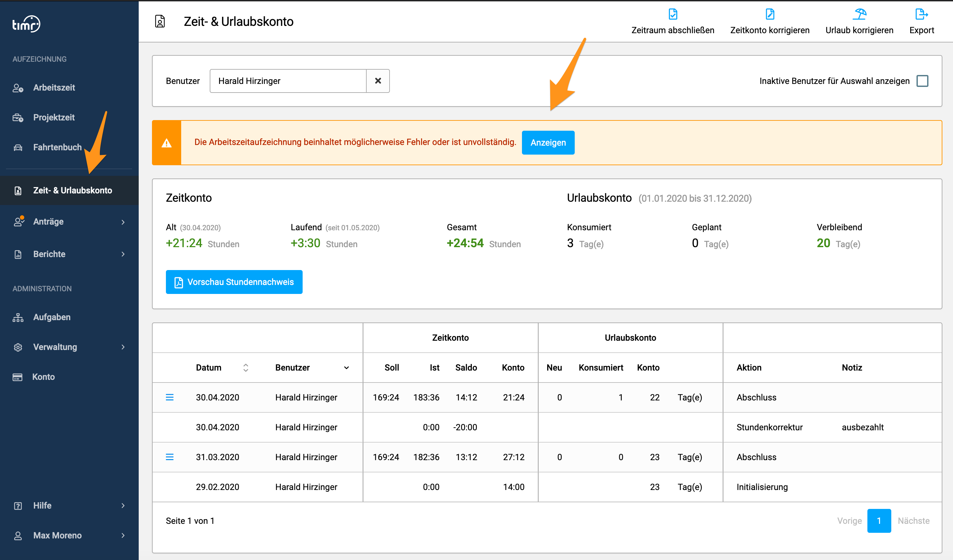
Task: Click the Vorige pagination link
Action: coord(849,521)
